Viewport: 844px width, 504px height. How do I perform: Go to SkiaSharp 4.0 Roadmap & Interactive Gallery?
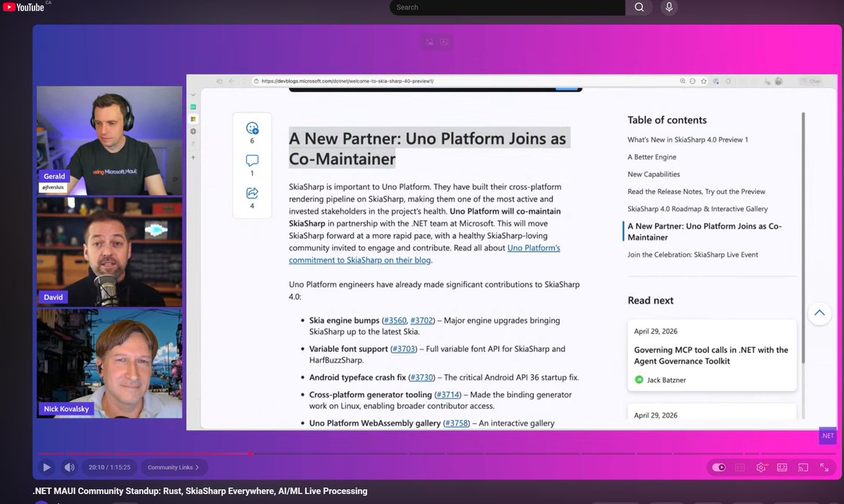pos(698,209)
